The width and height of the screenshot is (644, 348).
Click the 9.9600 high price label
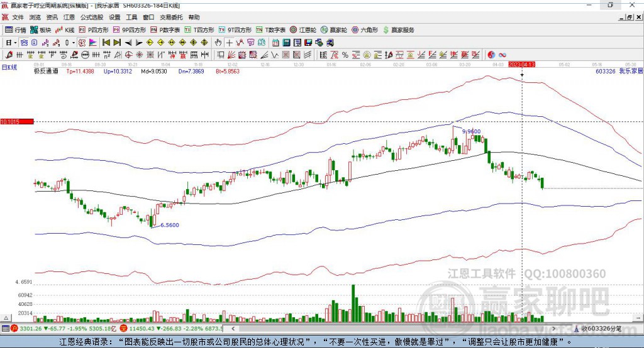pyautogui.click(x=471, y=131)
